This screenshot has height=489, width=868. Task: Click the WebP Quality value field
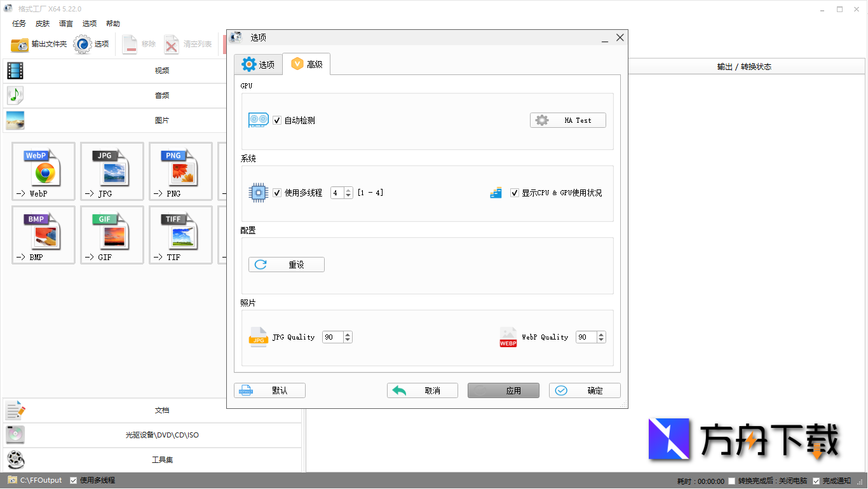pos(585,337)
